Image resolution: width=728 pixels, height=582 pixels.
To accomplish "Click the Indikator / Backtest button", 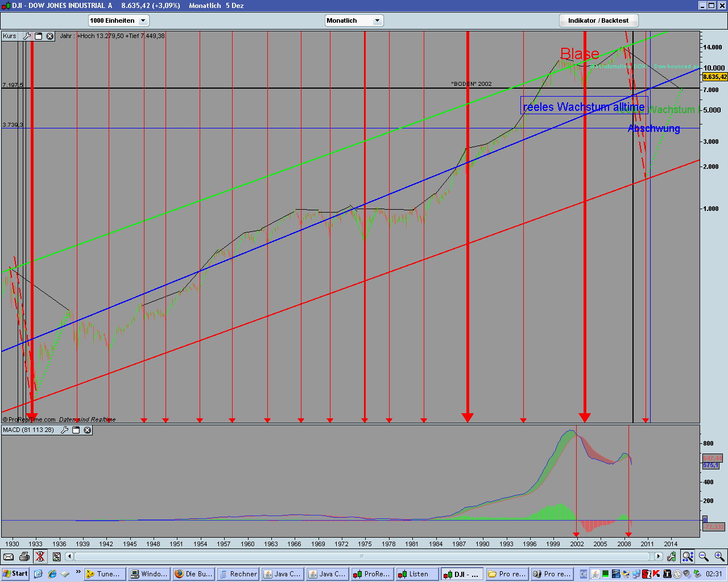I will [x=599, y=20].
